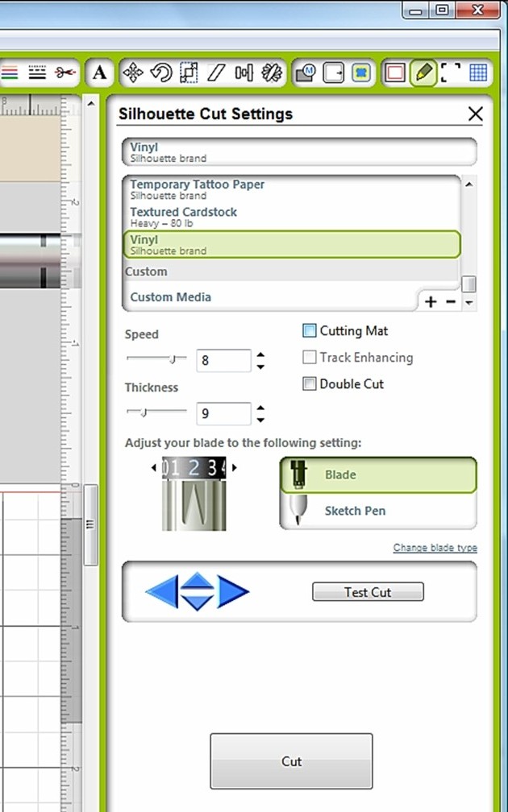Viewport: 508px width, 812px height.
Task: Select the Sketch Pen option
Action: [378, 511]
